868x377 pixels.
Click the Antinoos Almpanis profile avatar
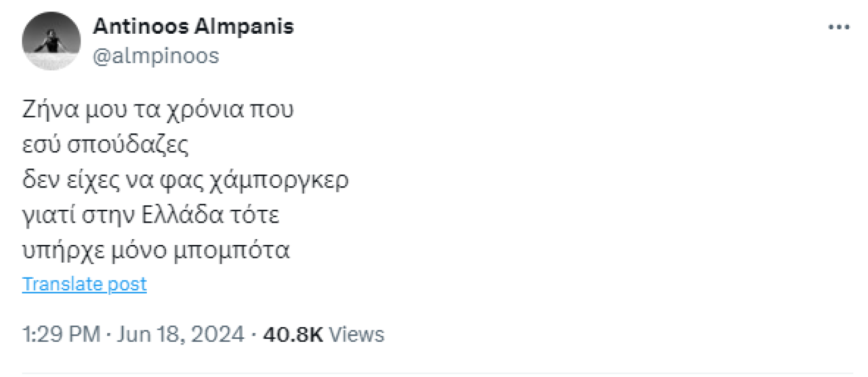tap(51, 41)
